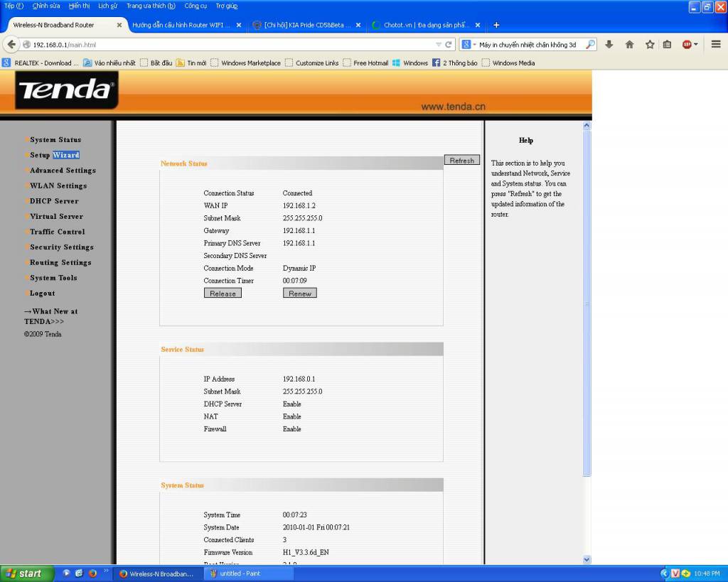Expand hidden tray icons with the arrow
Image resolution: width=728 pixels, height=582 pixels.
coord(665,573)
